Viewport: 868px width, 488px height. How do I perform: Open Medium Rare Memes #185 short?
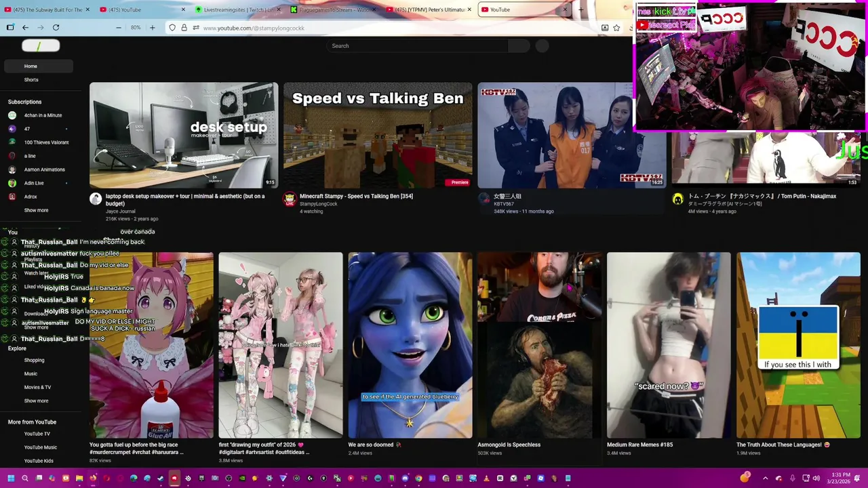pos(669,345)
